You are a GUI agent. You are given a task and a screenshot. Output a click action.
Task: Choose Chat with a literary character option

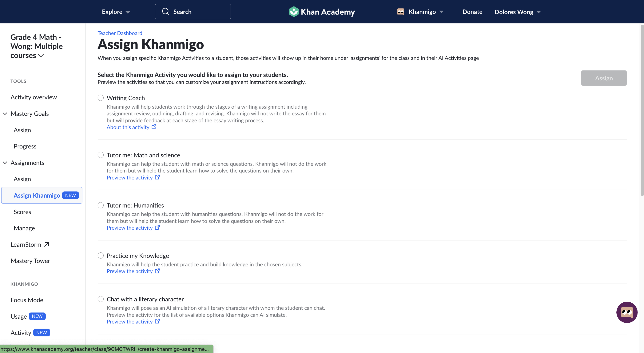[100, 299]
